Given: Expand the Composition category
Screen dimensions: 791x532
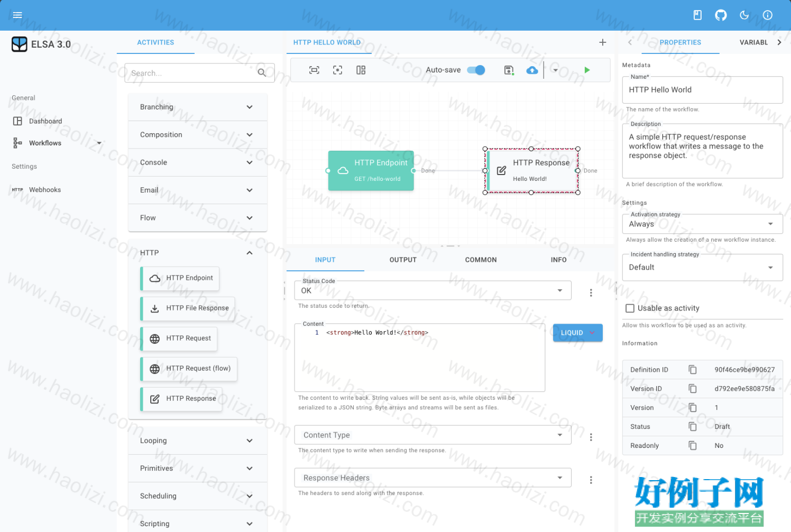Looking at the screenshot, I should (197, 135).
